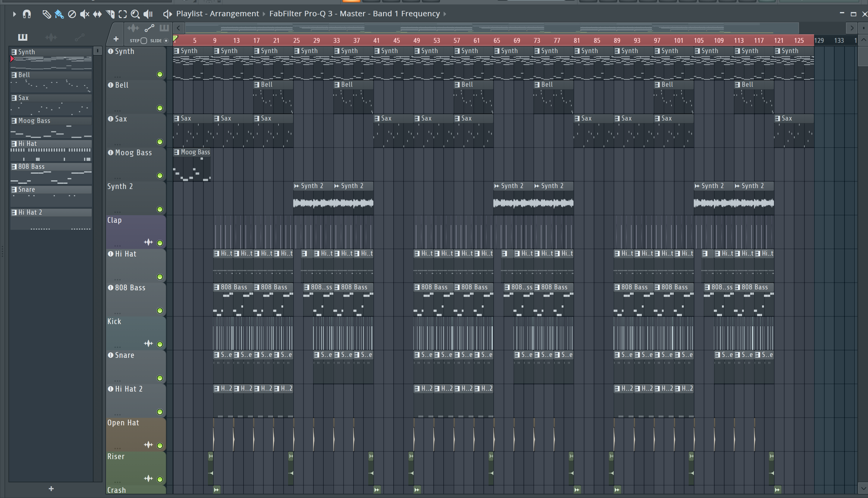Viewport: 868px width, 498px height.
Task: Show automation clips in picker panel
Action: tap(79, 37)
